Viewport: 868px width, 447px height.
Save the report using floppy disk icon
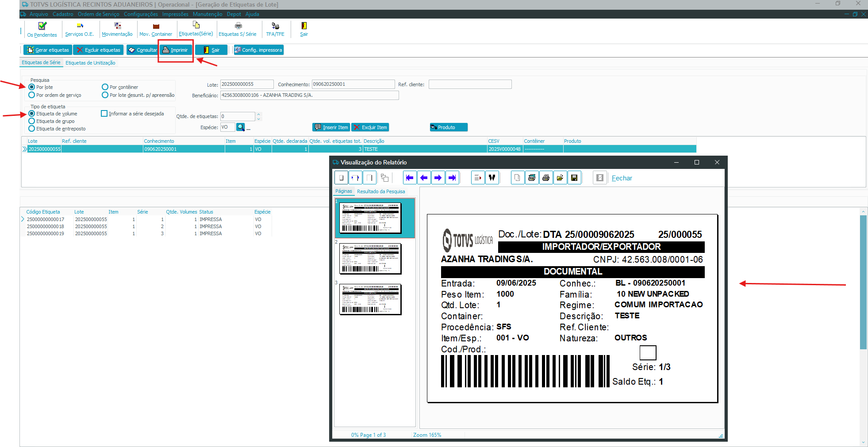click(x=574, y=178)
